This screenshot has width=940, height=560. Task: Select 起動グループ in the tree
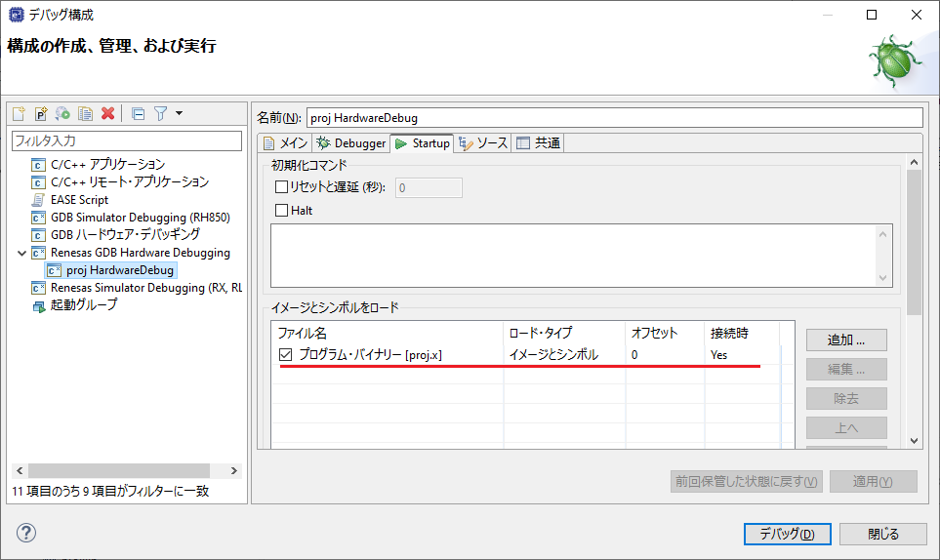click(x=84, y=304)
